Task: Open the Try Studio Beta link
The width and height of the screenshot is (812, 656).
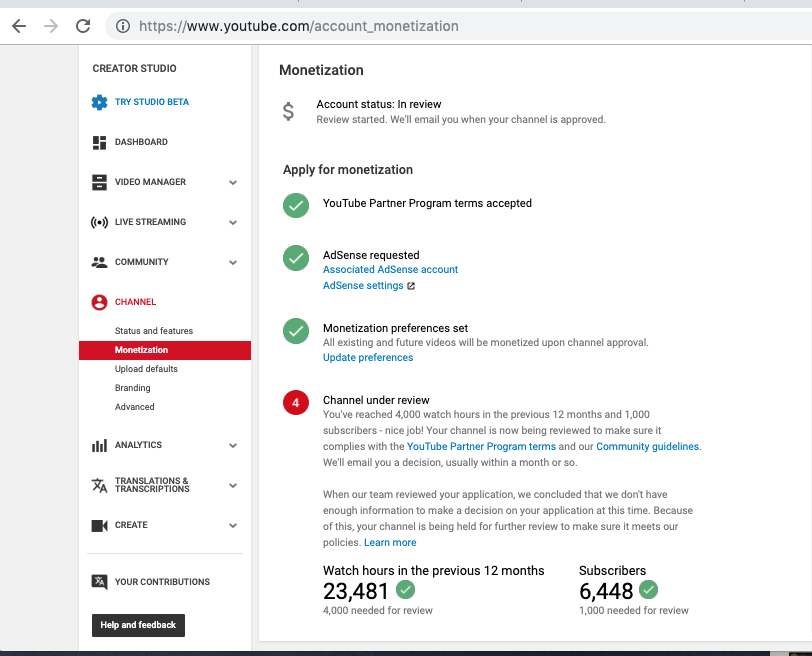Action: [x=152, y=102]
